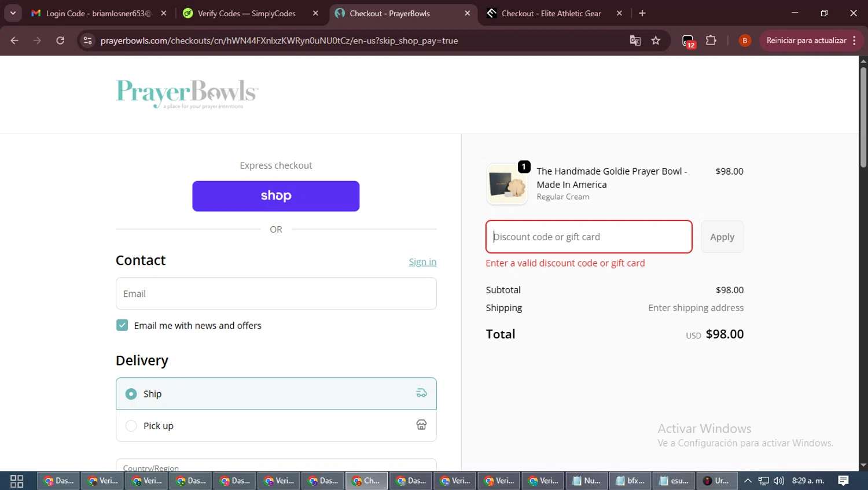Switch to the Login Code Gmail tab
Image resolution: width=868 pixels, height=490 pixels.
click(98, 13)
